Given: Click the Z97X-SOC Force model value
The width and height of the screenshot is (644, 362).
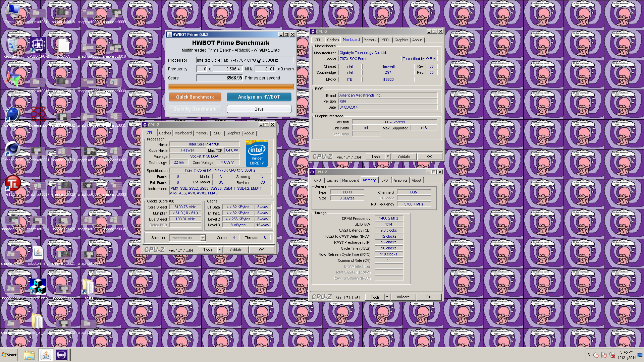Looking at the screenshot, I should point(370,59).
